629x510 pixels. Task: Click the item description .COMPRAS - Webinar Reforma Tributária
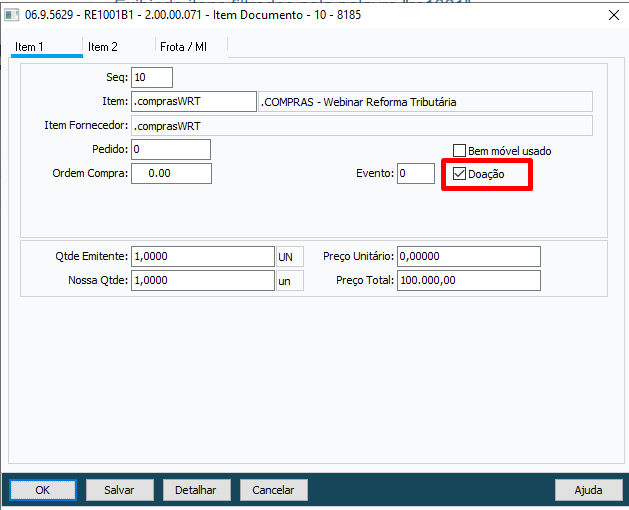(425, 102)
